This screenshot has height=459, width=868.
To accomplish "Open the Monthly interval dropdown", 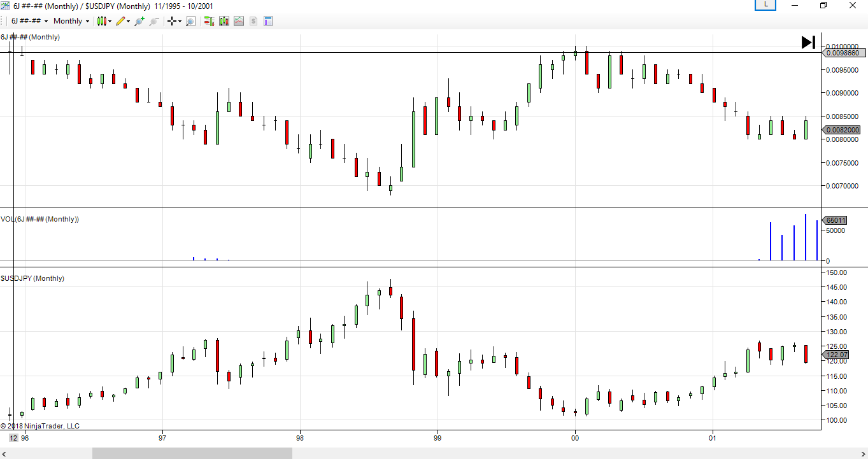I will tap(71, 21).
